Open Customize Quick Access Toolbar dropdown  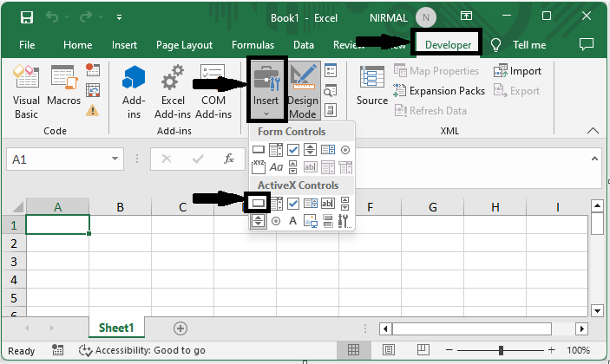click(x=119, y=17)
